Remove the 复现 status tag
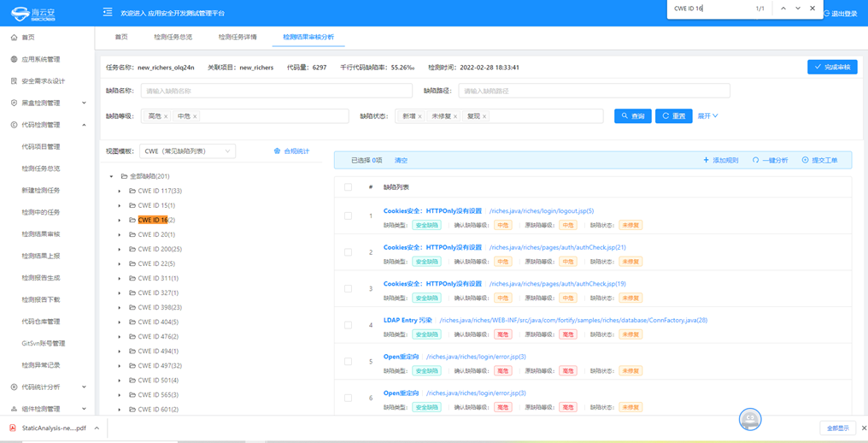The width and height of the screenshot is (868, 443). point(484,116)
